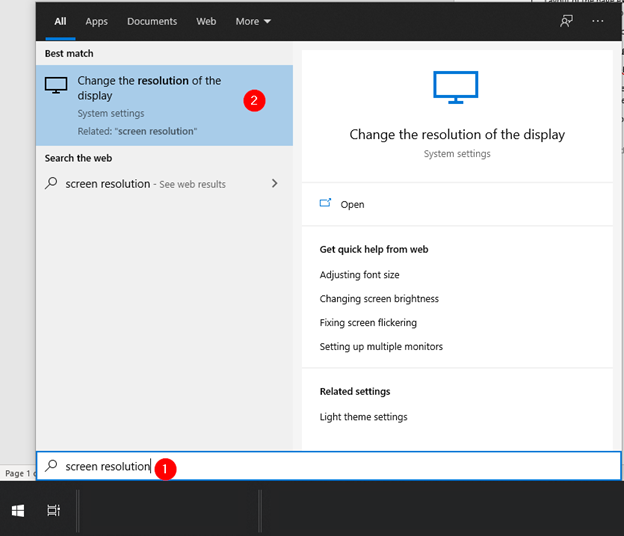Viewport: 624px width, 536px height.
Task: Click the magnifier icon beside web search result
Action: point(52,184)
